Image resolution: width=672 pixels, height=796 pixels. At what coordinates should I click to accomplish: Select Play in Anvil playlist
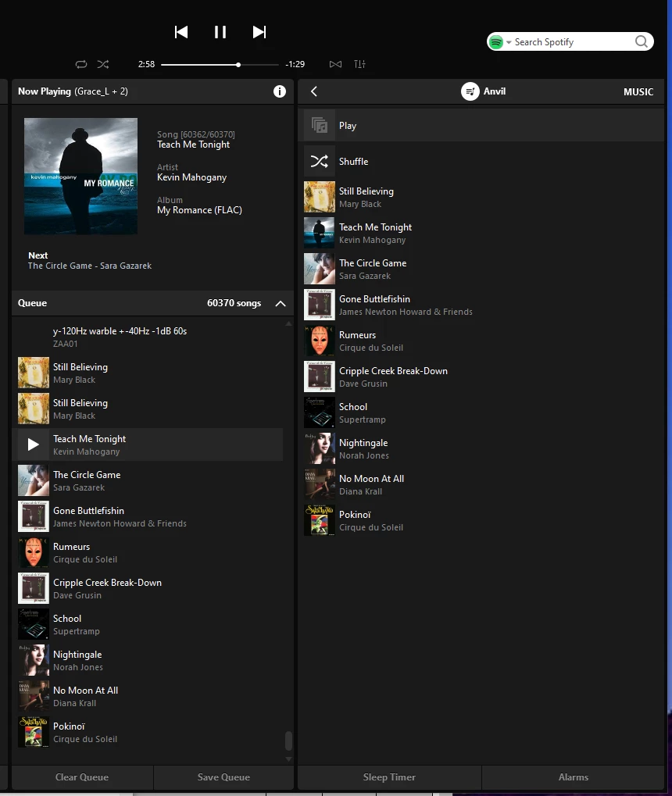pyautogui.click(x=481, y=125)
